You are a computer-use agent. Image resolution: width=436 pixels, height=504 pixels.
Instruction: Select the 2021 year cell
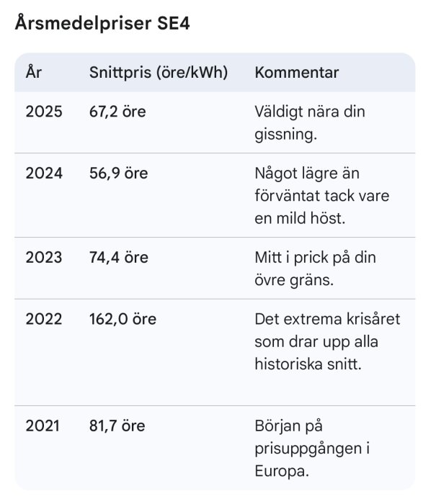[43, 426]
